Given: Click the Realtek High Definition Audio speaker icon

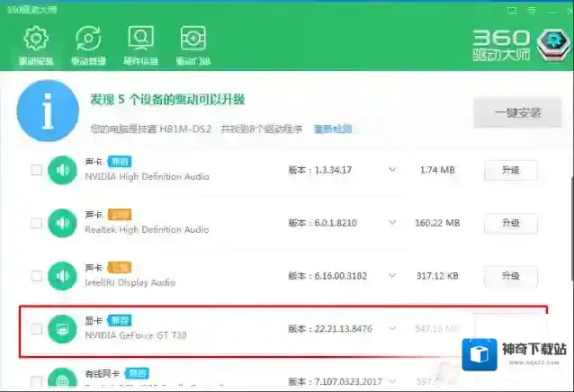Looking at the screenshot, I should coord(62,222).
